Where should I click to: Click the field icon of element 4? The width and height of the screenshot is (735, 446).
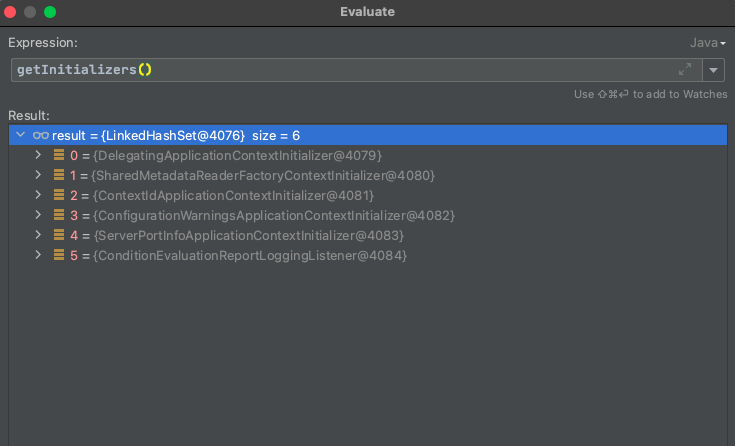pyautogui.click(x=59, y=235)
